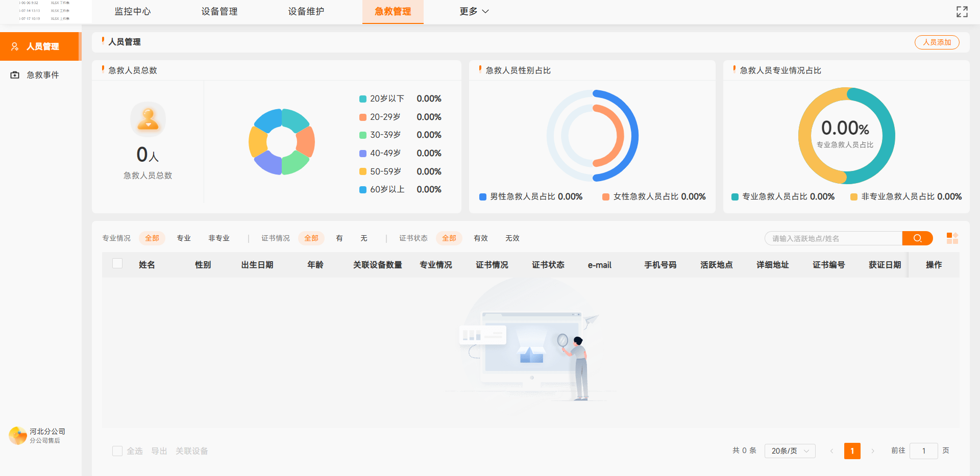Click the teal arc of professional ratio donut
The height and width of the screenshot is (476, 980).
889,136
